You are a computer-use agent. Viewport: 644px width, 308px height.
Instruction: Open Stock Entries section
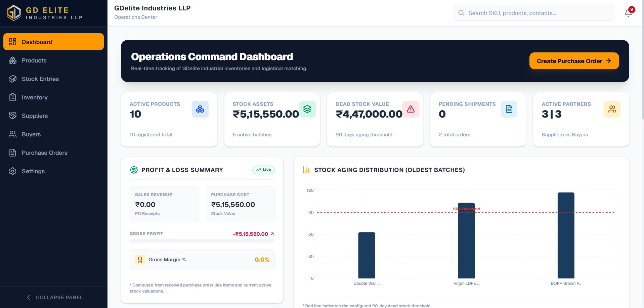[x=53, y=79]
